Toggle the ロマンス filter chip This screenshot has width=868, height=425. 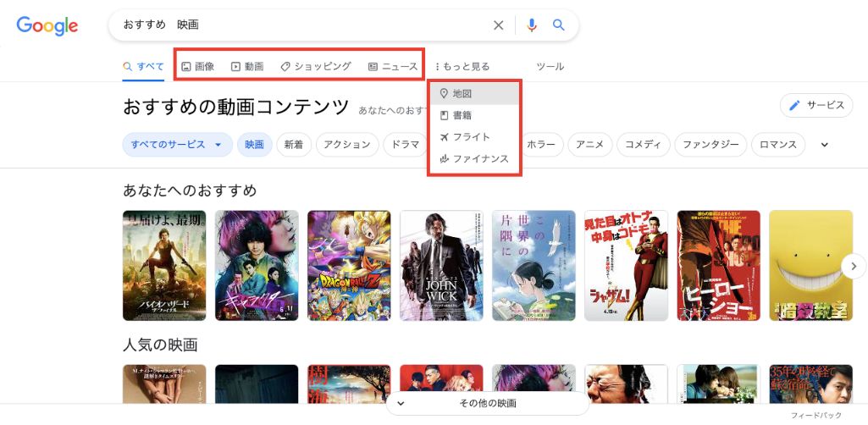pos(778,145)
